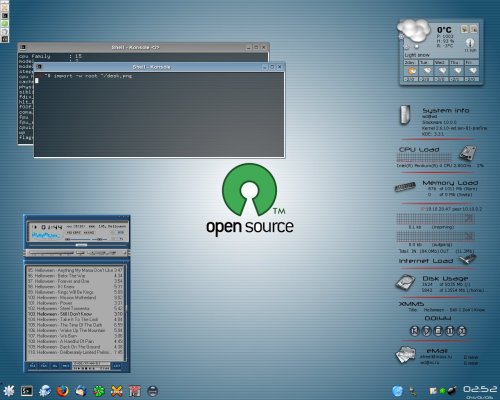The image size is (500, 400).
Task: Click second top-right button in weather widget
Action: [x=474, y=29]
